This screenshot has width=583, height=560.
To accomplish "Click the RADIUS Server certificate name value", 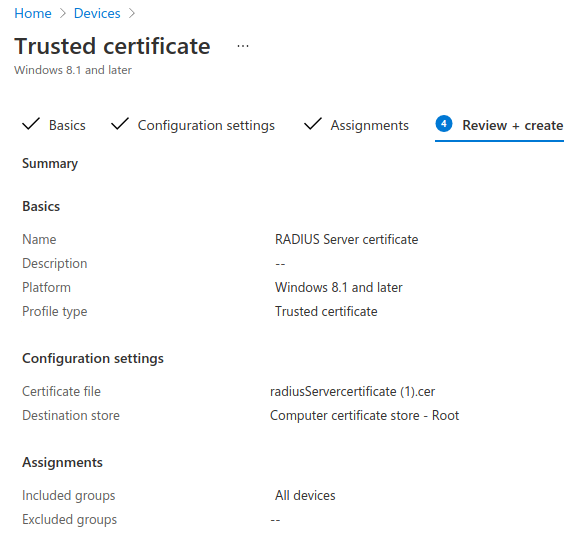I will 347,239.
